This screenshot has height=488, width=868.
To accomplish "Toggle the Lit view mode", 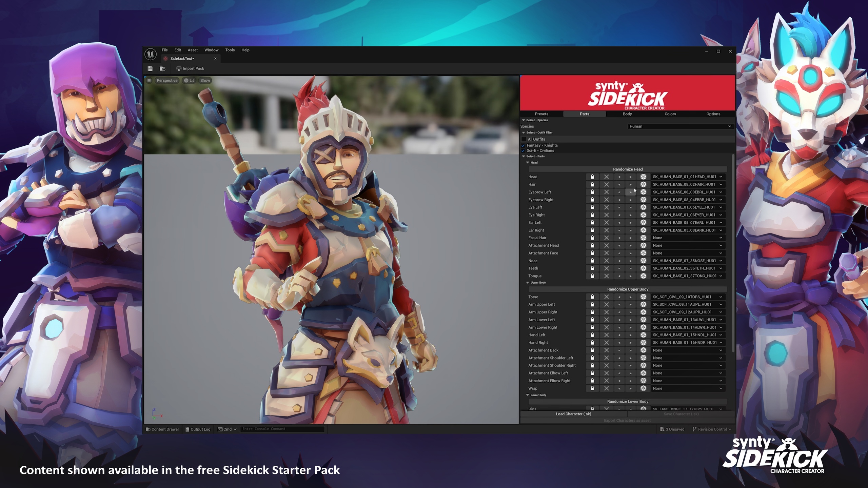I will tap(189, 81).
